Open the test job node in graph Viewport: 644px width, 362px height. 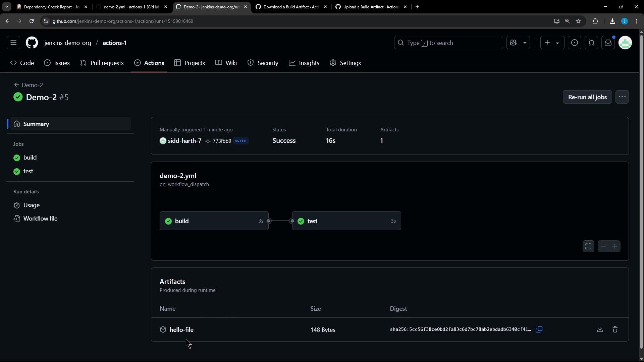(x=346, y=221)
